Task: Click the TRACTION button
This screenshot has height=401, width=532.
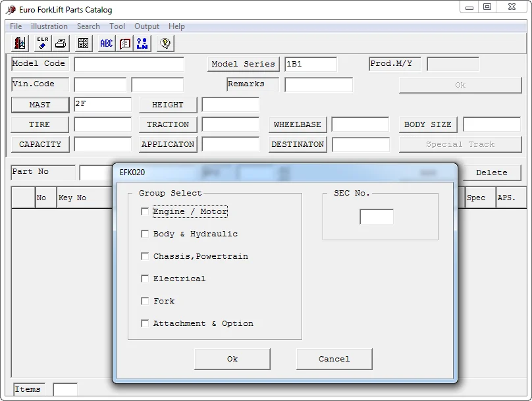Action: (168, 124)
